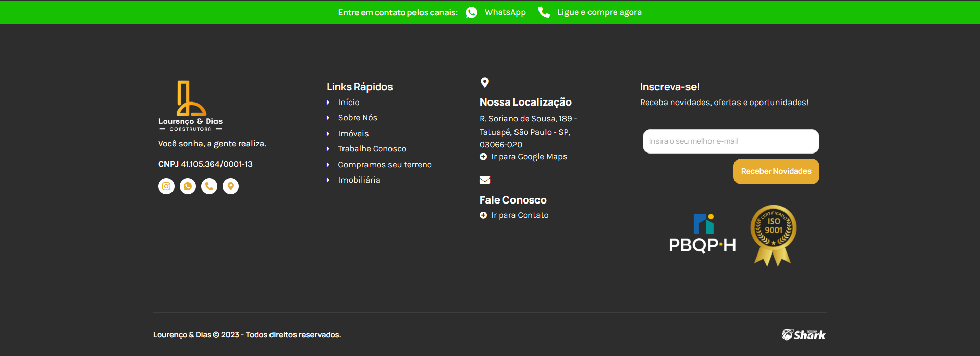Click the Instagram icon under the CNPJ
Viewport: 980px width, 356px height.
(166, 186)
